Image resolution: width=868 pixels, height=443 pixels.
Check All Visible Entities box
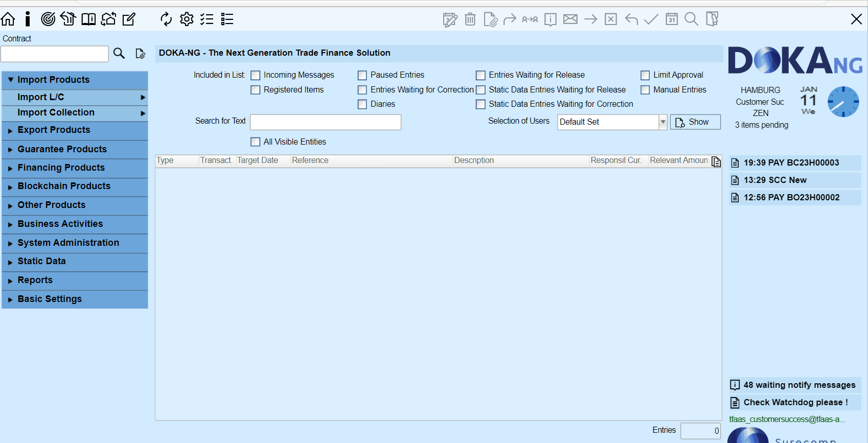(x=256, y=142)
